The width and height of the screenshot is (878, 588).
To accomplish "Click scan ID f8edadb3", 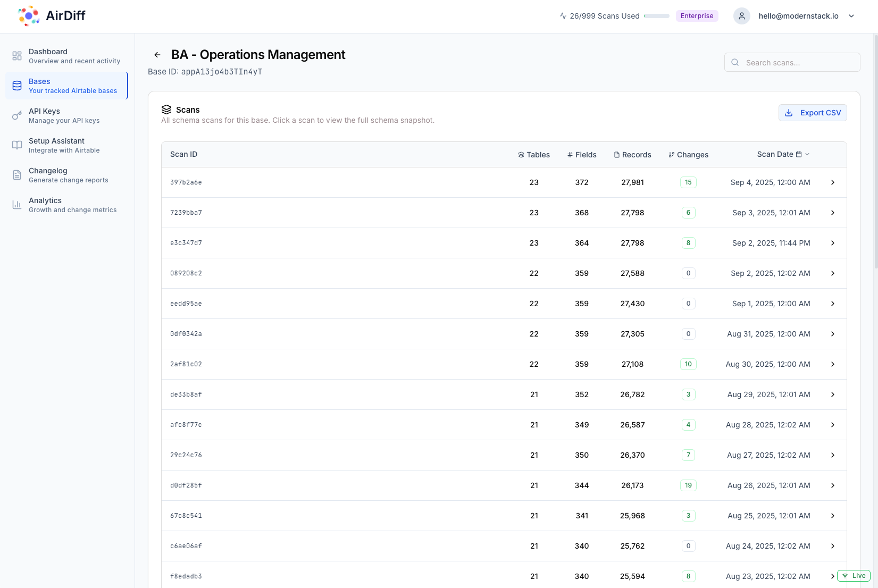I will point(186,576).
